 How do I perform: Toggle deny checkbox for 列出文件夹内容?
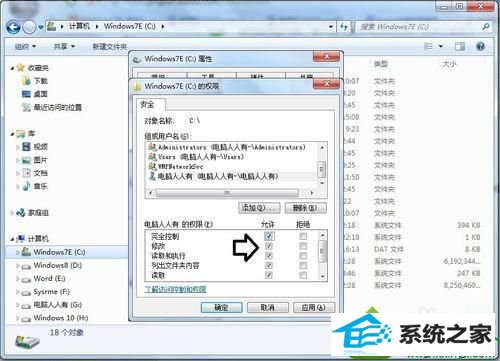click(x=303, y=265)
